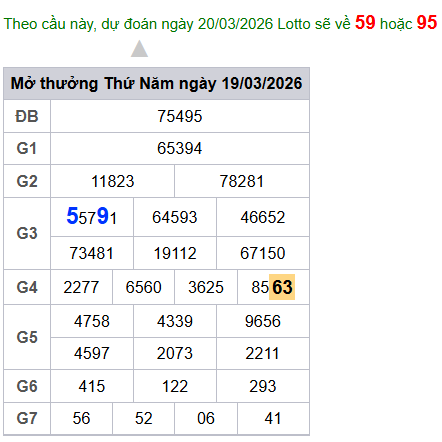The height and width of the screenshot is (442, 442).
Task: Select the G2 number 78281
Action: pos(242,182)
